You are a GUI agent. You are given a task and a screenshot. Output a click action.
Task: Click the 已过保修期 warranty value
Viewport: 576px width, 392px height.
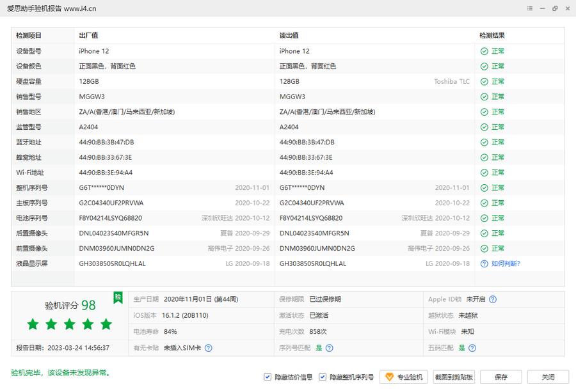[325, 299]
